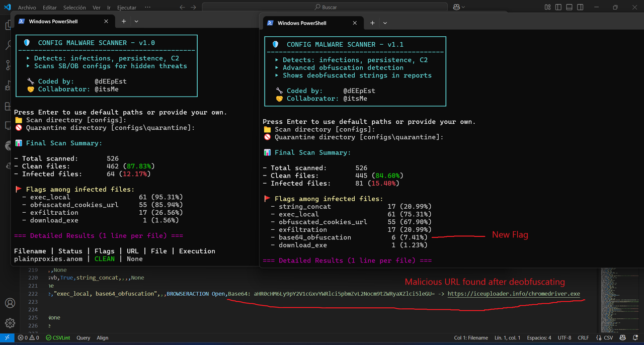Open profile dropdown in left PowerShell window
The height and width of the screenshot is (345, 644).
pos(136,22)
